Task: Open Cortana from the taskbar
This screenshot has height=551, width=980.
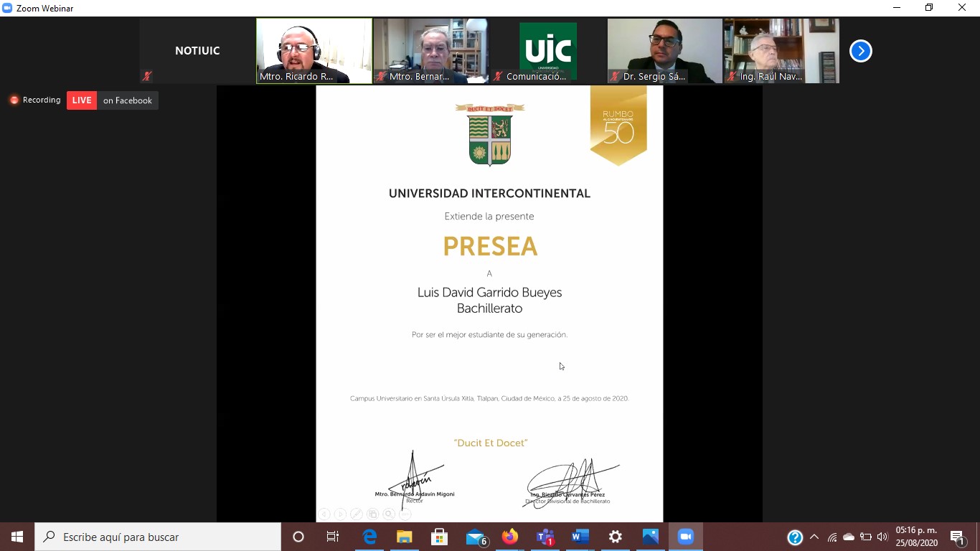Action: (x=298, y=537)
